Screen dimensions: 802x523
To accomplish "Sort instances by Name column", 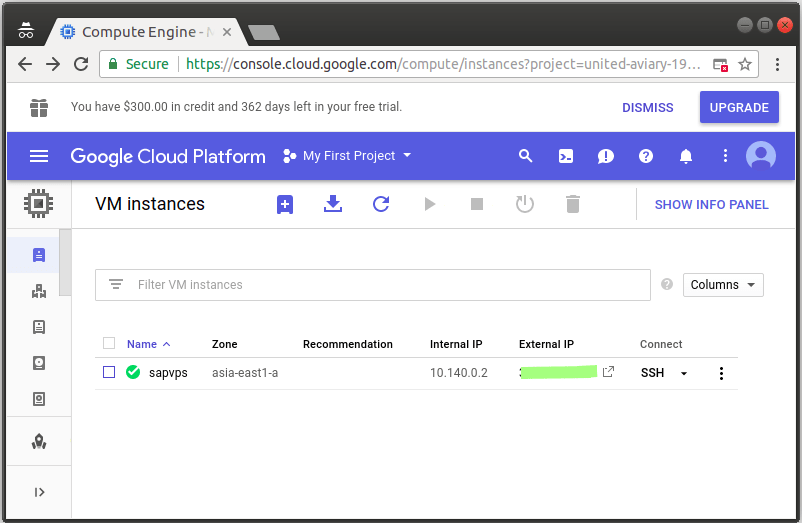I will pyautogui.click(x=142, y=344).
